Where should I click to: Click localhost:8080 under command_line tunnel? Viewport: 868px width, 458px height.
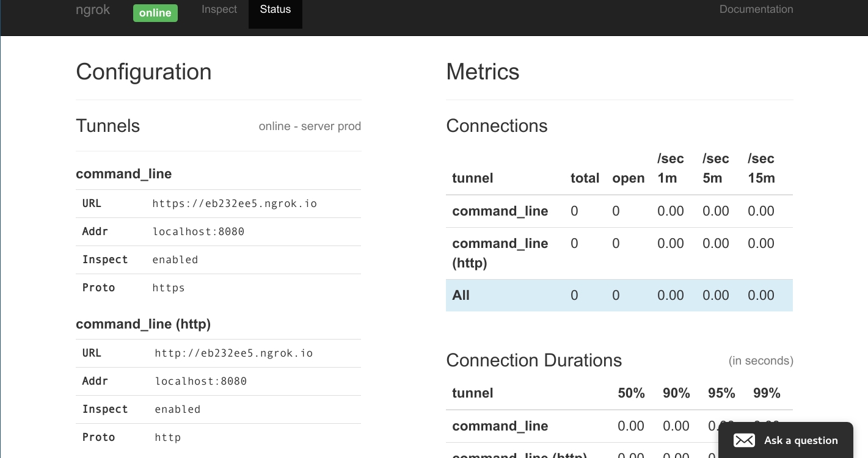(x=199, y=231)
